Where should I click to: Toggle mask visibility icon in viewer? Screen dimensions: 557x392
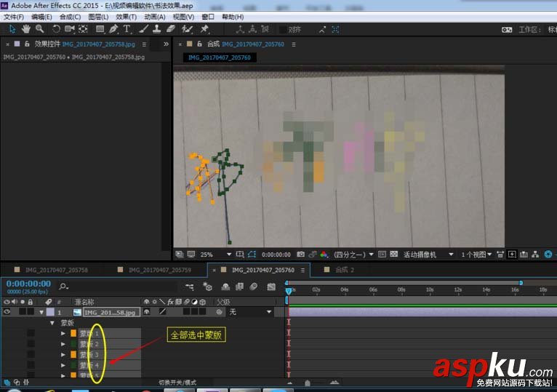[252, 255]
